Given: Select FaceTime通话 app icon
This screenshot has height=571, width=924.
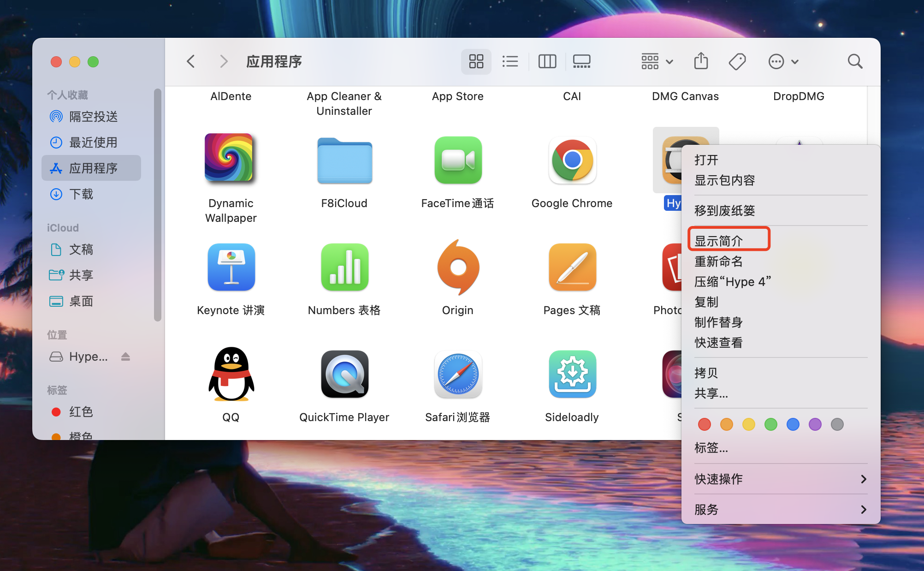Looking at the screenshot, I should pyautogui.click(x=458, y=160).
